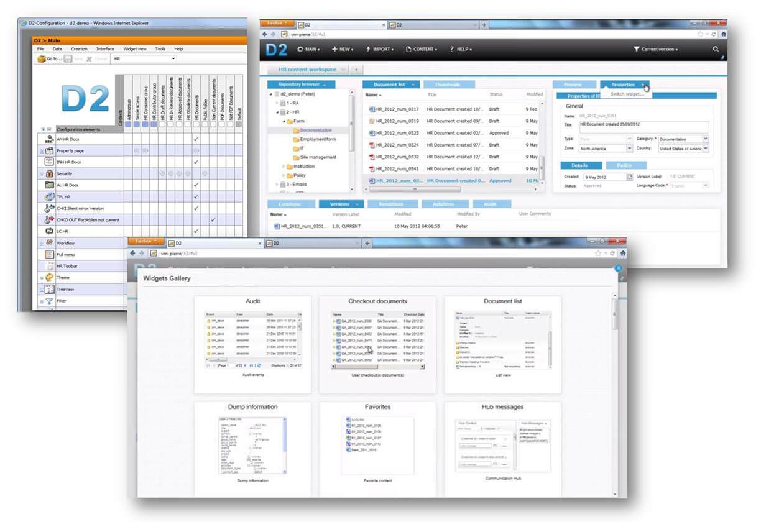The width and height of the screenshot is (761, 532).
Task: Click the Full menu row icon
Action: click(x=49, y=254)
